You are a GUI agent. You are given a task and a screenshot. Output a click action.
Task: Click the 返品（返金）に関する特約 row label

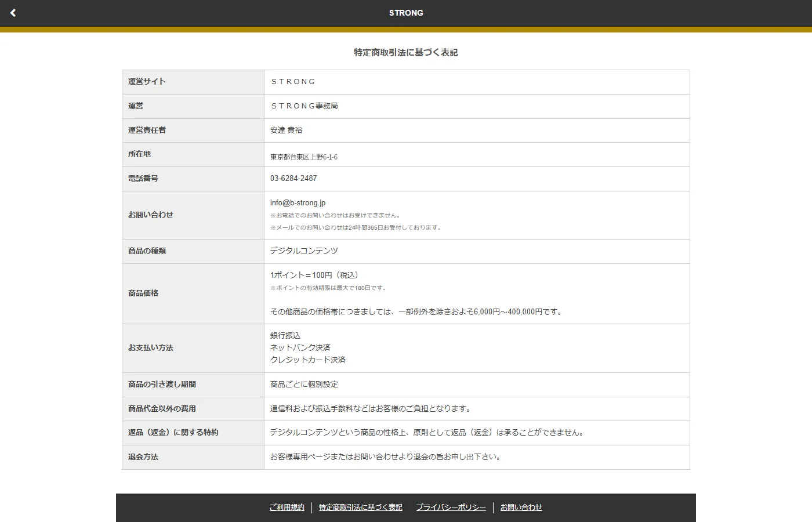(173, 433)
